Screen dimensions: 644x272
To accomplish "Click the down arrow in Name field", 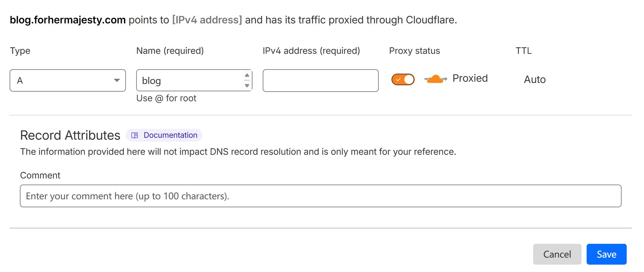I will click(247, 86).
